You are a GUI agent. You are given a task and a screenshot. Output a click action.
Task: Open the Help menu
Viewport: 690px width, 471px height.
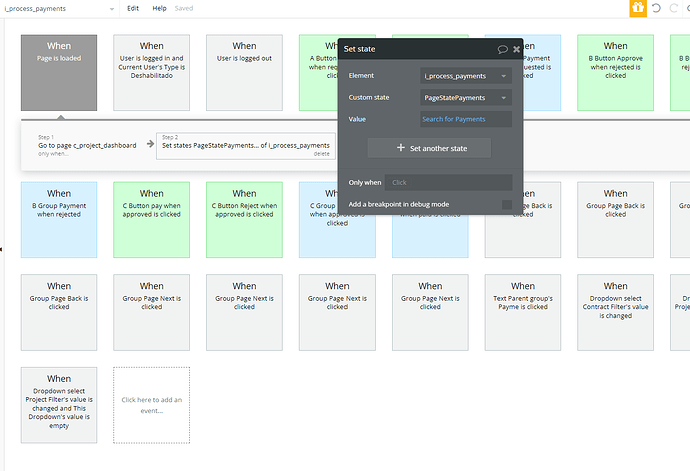[x=159, y=8]
